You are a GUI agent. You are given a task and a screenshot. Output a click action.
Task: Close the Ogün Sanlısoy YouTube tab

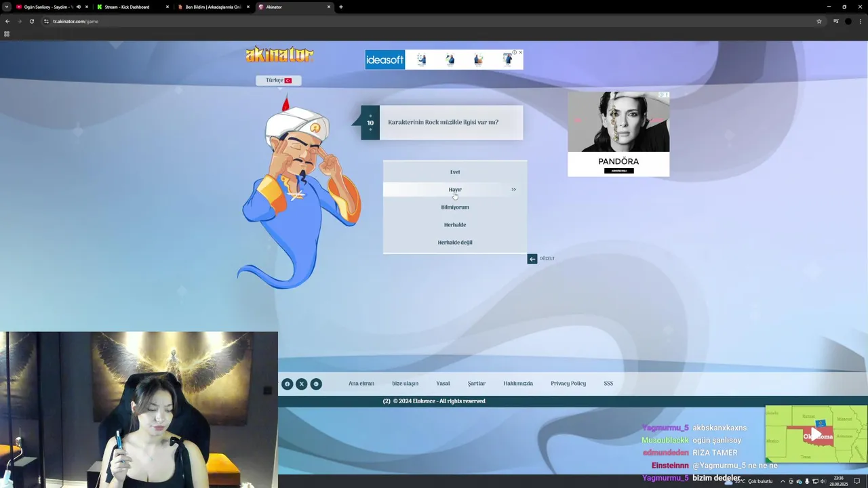click(x=87, y=7)
